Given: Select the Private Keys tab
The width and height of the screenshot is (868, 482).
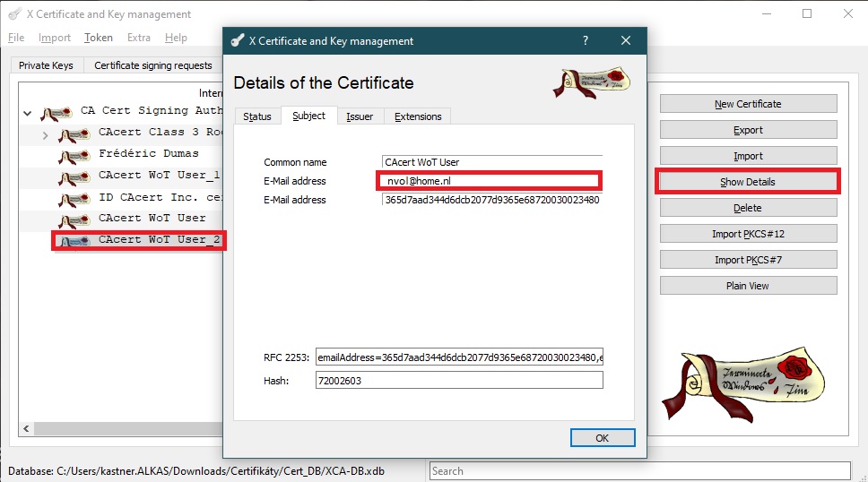Looking at the screenshot, I should (x=46, y=65).
